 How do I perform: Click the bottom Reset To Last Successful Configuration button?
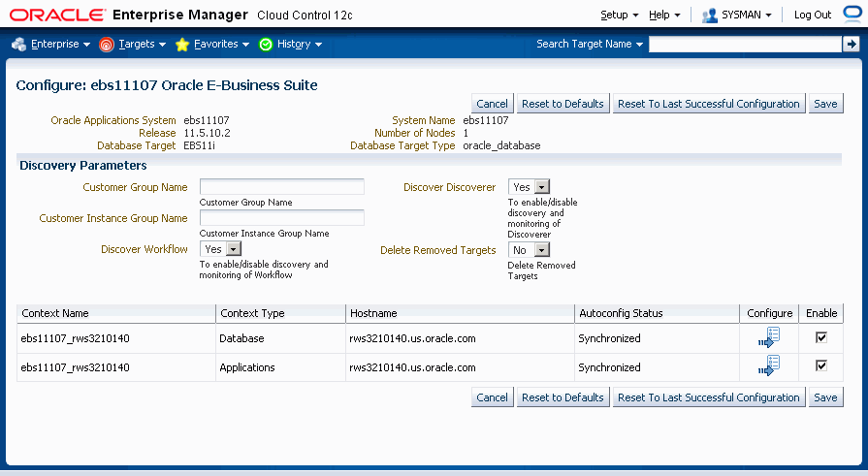coord(709,397)
